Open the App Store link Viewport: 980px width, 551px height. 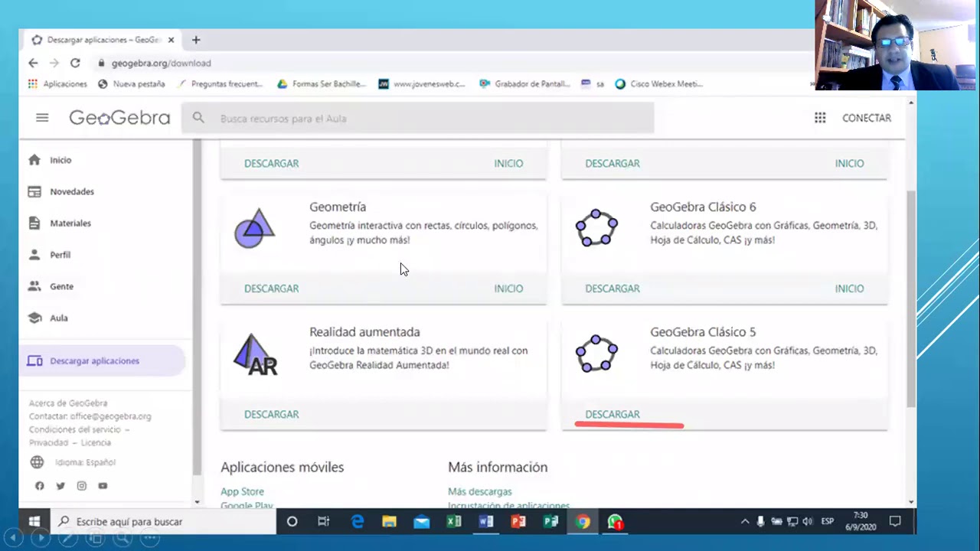click(x=242, y=491)
